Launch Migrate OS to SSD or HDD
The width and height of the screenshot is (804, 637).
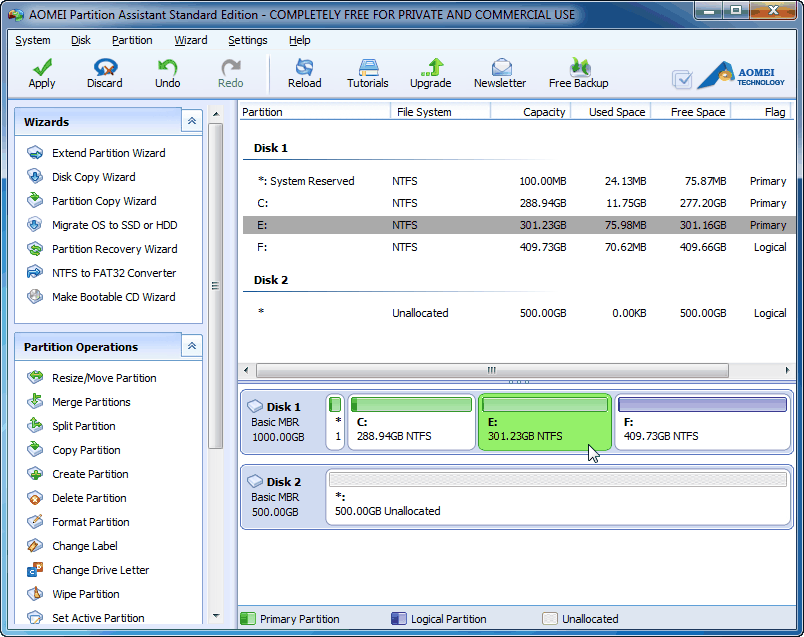pyautogui.click(x=114, y=225)
